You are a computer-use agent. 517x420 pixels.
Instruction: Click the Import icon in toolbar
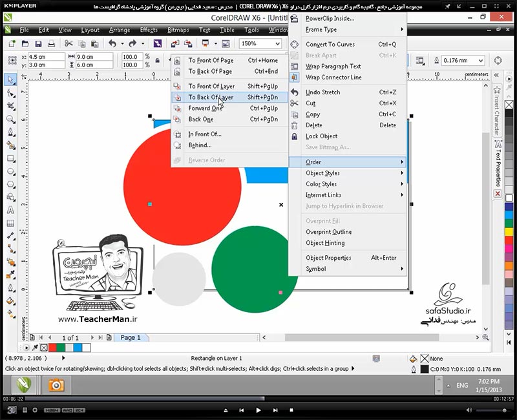(175, 43)
